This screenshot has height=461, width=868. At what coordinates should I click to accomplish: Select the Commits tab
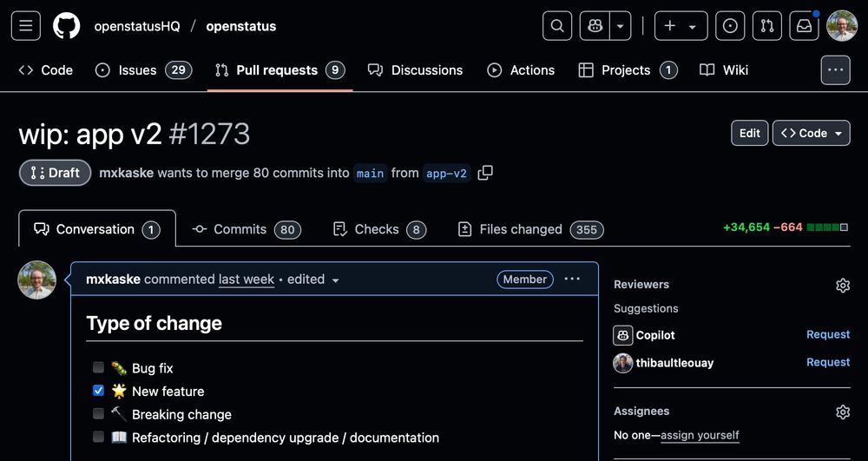point(247,229)
